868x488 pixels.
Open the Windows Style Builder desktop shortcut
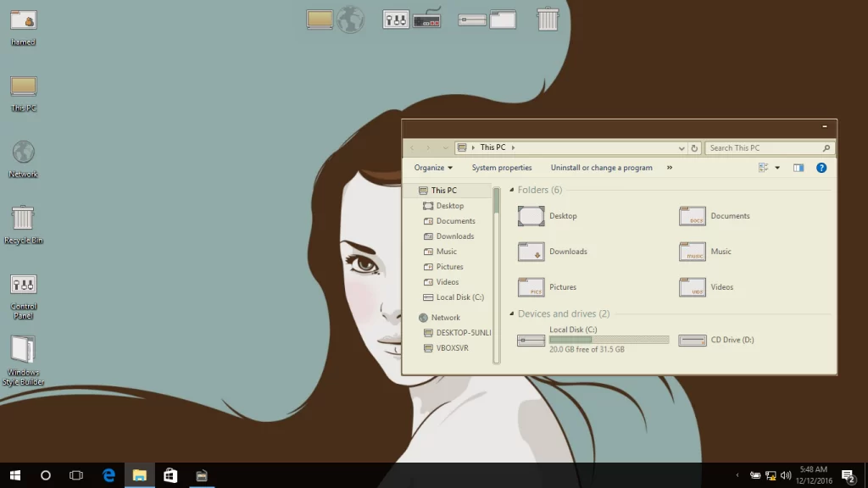click(x=23, y=351)
